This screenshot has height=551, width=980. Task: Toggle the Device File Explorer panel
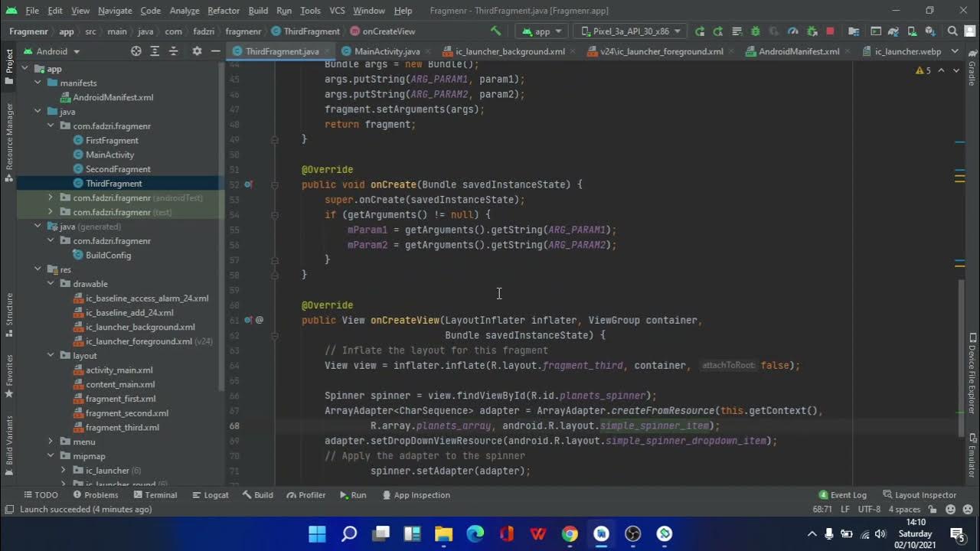(x=972, y=373)
